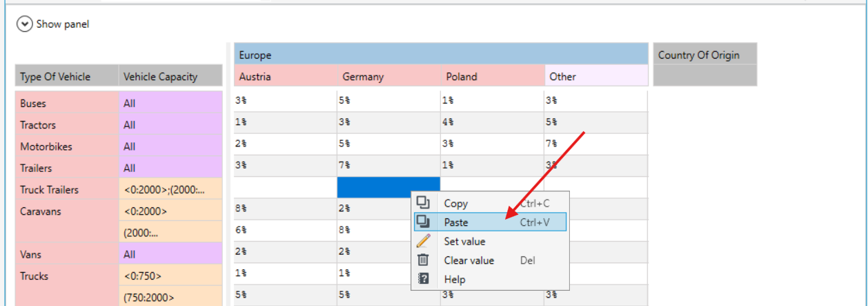Choose Paste from the context menu
Viewport: 868px width, 306px height.
tap(490, 222)
